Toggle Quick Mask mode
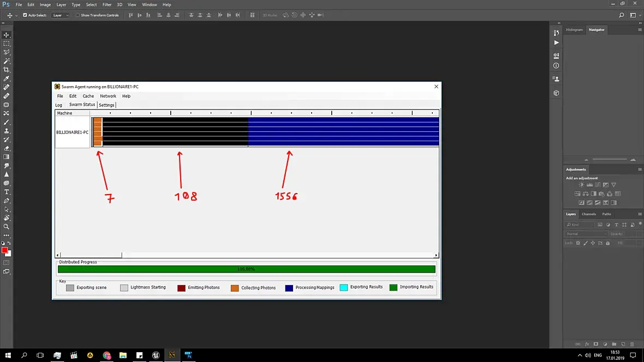The image size is (644, 362). point(7,263)
